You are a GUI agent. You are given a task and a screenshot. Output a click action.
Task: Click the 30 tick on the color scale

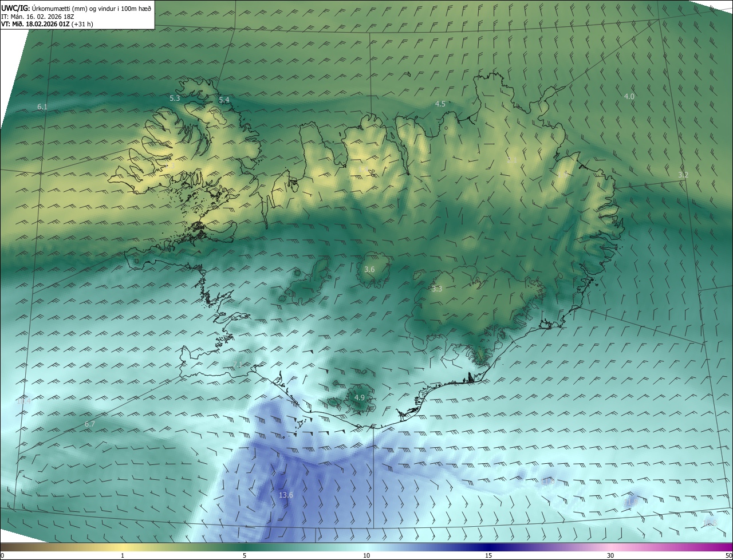(610, 555)
